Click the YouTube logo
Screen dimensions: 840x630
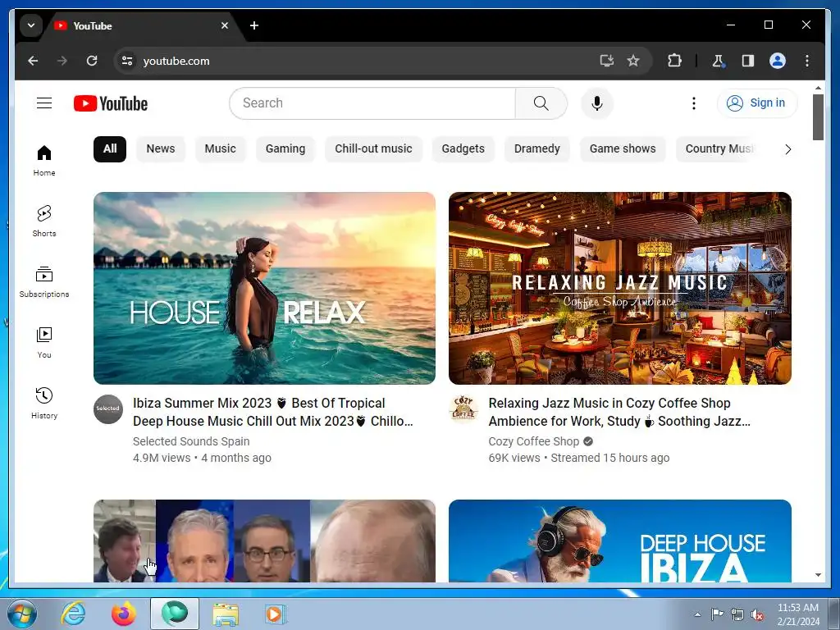(x=111, y=103)
